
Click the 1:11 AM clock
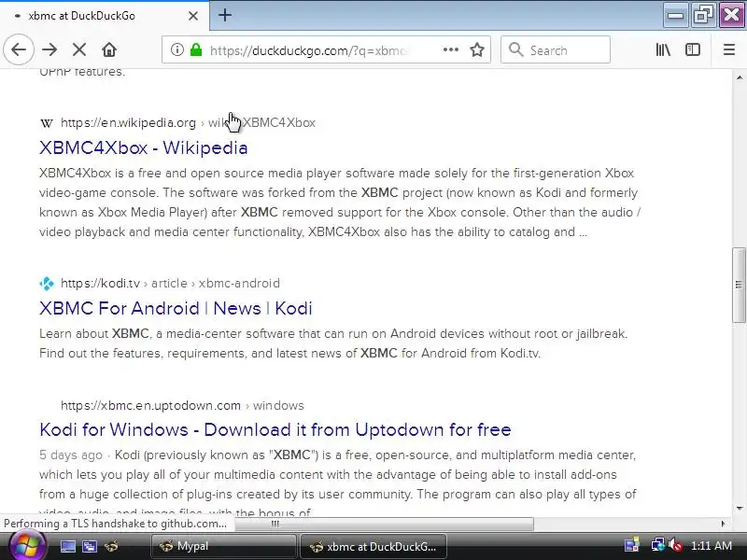(x=712, y=546)
